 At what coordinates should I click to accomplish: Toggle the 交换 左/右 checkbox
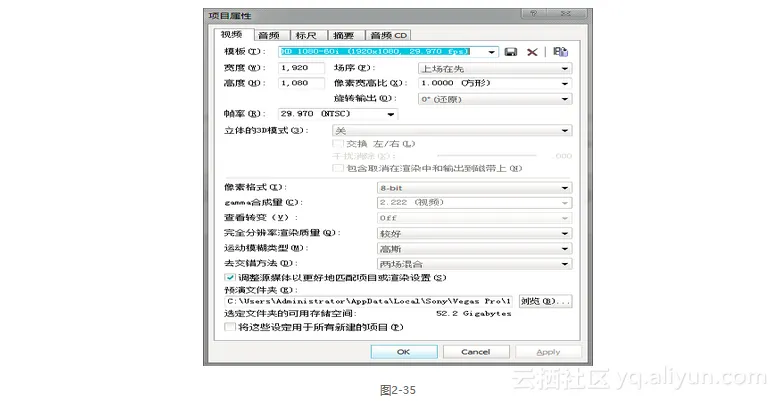(338, 144)
